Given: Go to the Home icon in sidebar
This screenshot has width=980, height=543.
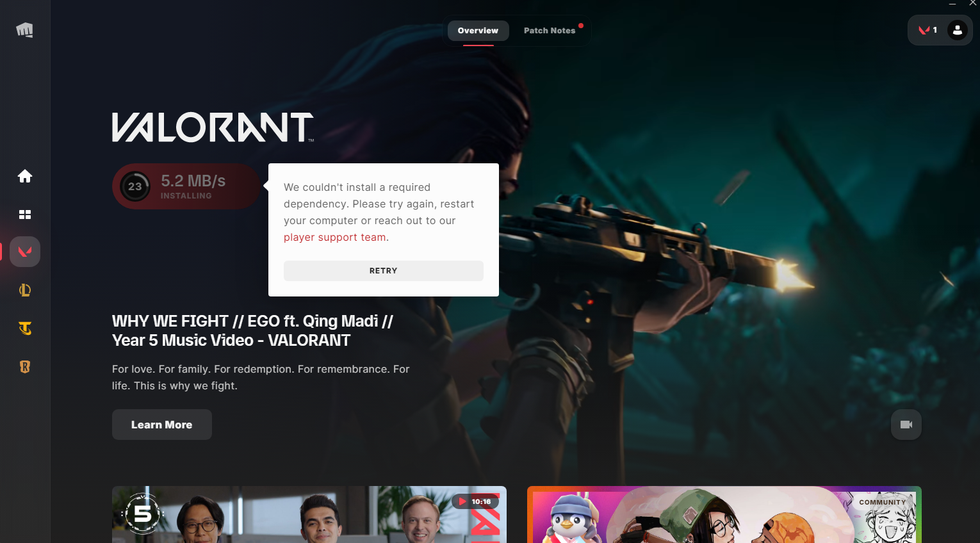Looking at the screenshot, I should (x=25, y=176).
